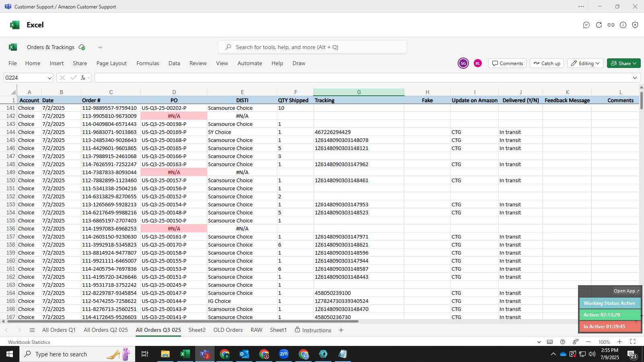Select tracking cell 467226294429

click(359, 132)
